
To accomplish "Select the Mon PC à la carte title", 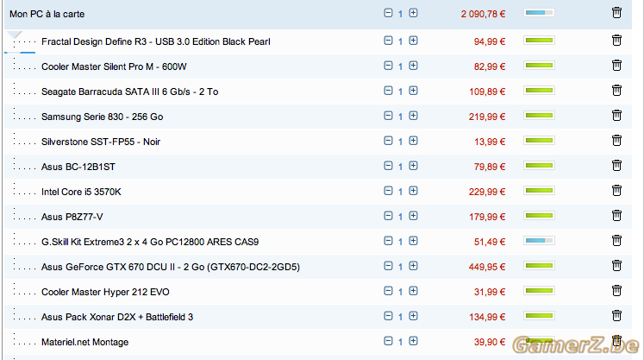I will [x=47, y=14].
